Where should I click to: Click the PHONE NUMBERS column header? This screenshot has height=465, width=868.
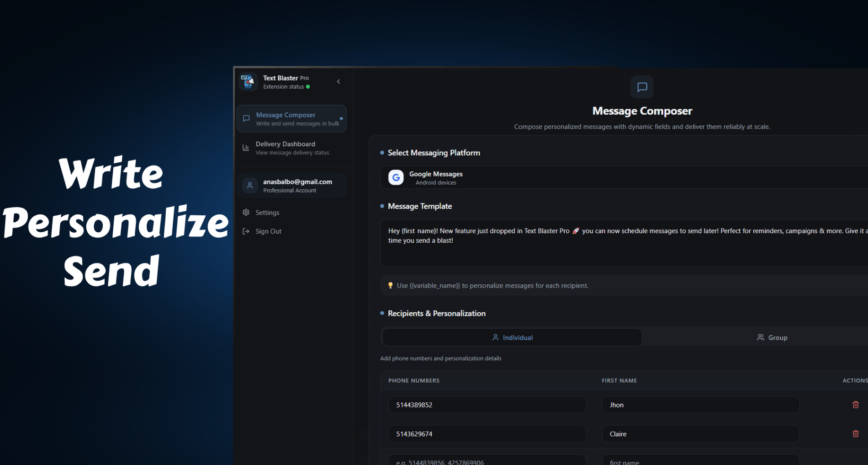tap(414, 380)
